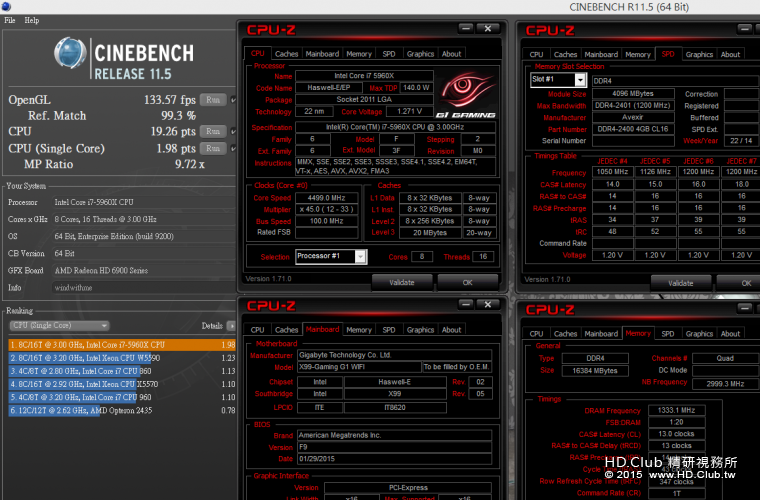The image size is (760, 500).
Task: Open About tab in top-left CPU-Z window
Action: pos(452,54)
